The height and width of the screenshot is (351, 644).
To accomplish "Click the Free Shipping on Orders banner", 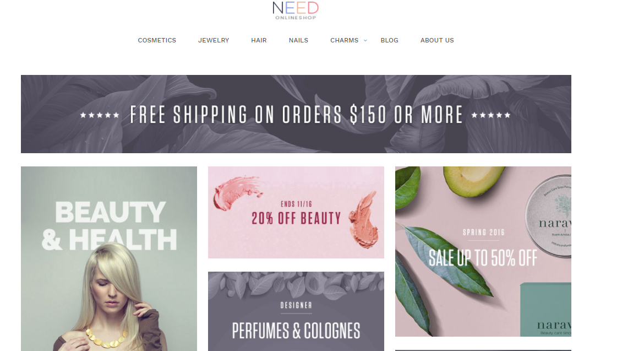I will (296, 114).
